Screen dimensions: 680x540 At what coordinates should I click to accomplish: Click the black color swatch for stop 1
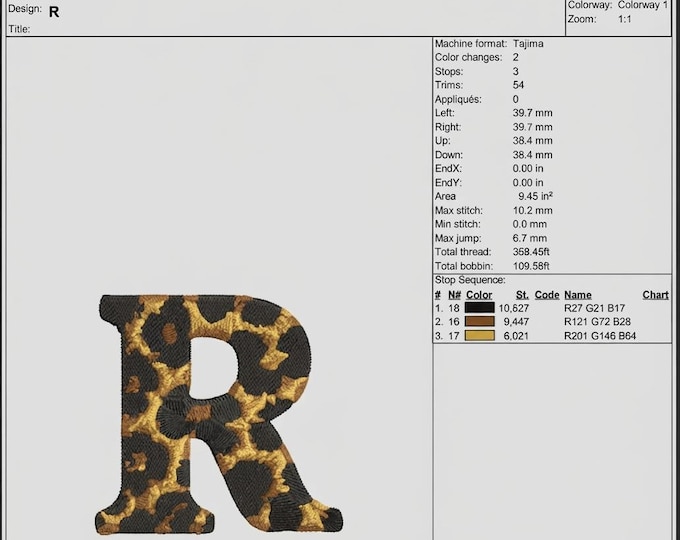[479, 308]
